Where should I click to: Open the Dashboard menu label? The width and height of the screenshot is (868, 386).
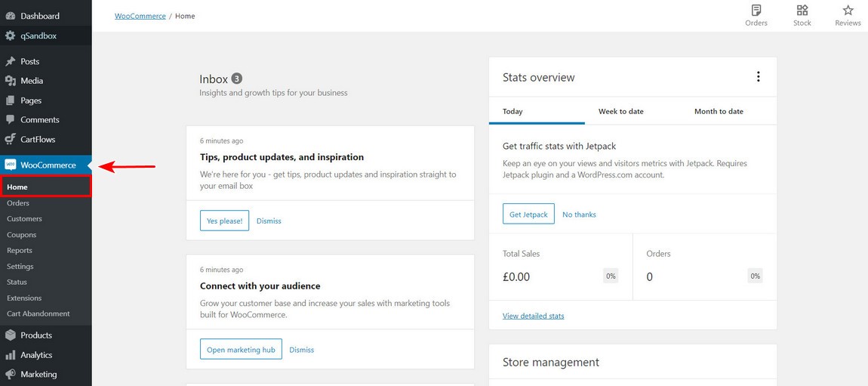40,16
